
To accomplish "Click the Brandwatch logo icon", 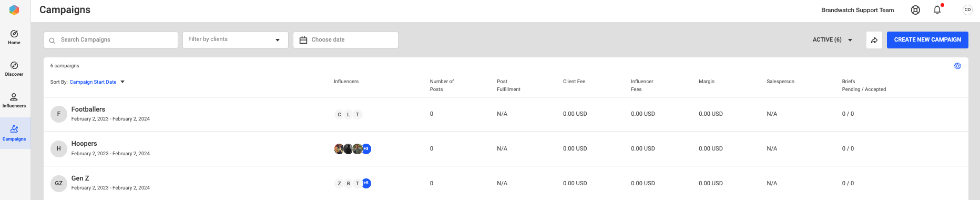I will [14, 10].
